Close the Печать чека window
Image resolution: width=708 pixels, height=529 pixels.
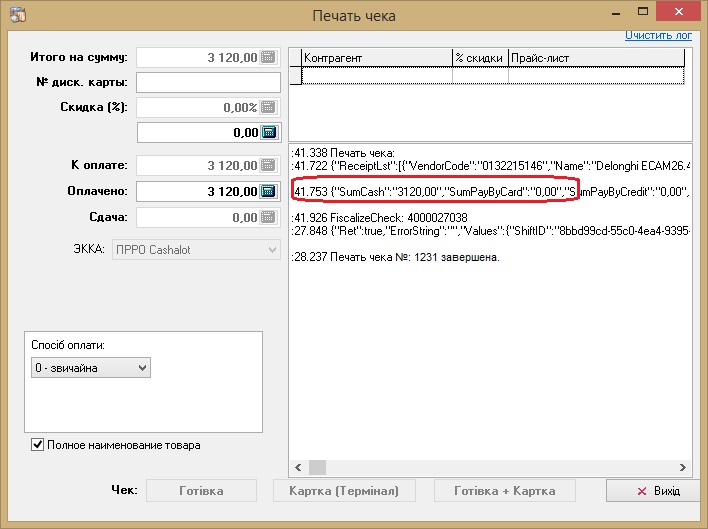683,14
